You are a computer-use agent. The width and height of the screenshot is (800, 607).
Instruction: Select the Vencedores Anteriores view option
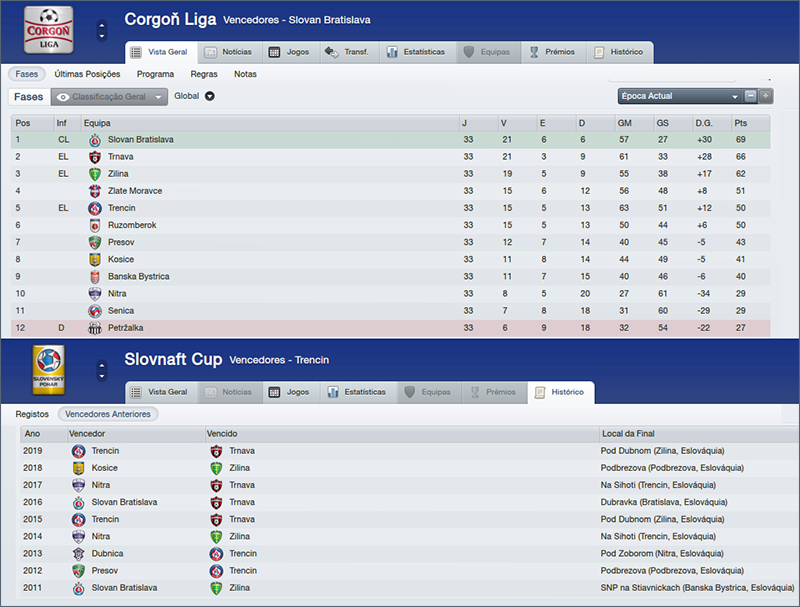click(108, 414)
